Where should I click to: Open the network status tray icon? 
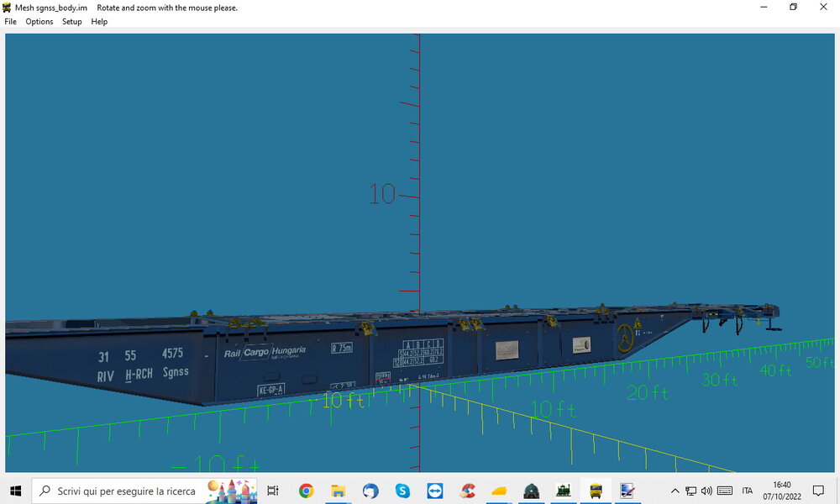(691, 491)
